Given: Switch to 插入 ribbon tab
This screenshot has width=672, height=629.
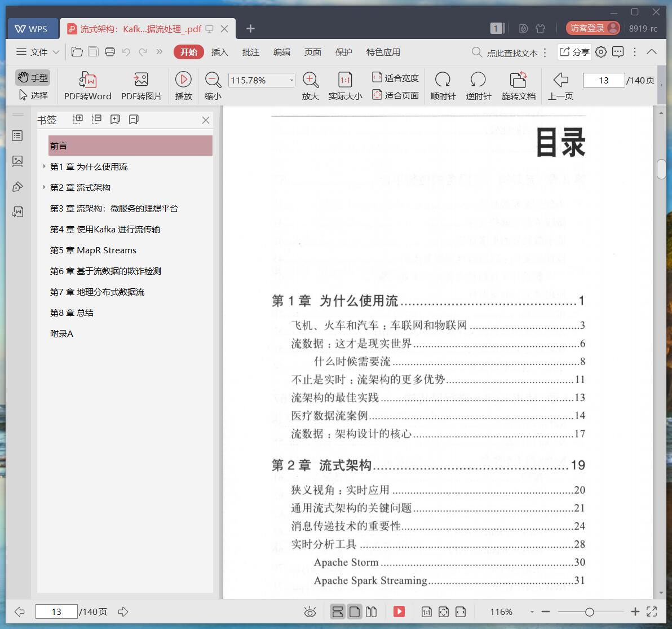Looking at the screenshot, I should pos(219,52).
